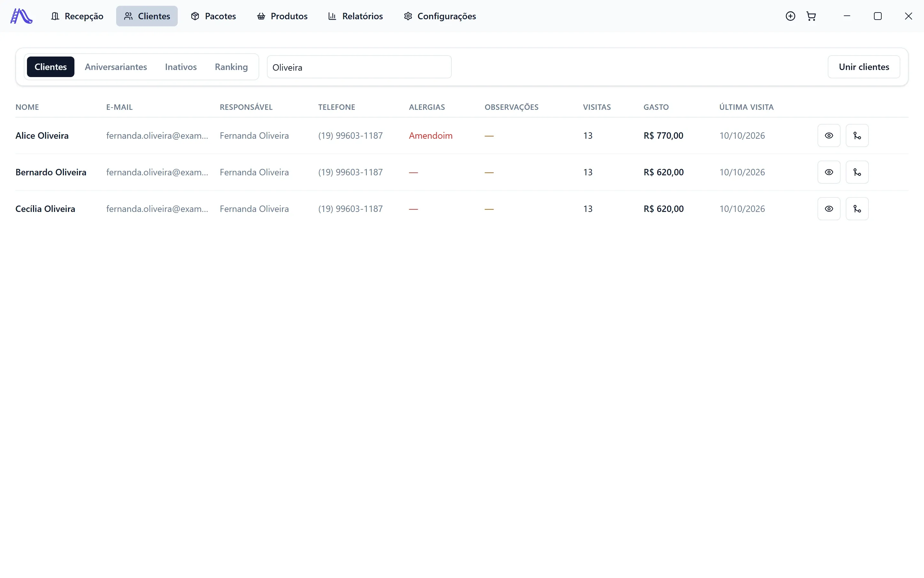Open the Recepção section

[77, 16]
